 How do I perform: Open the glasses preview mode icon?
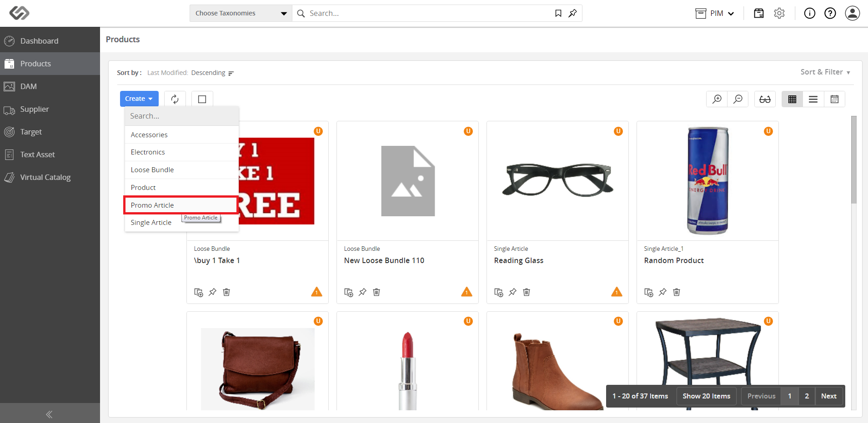point(765,99)
